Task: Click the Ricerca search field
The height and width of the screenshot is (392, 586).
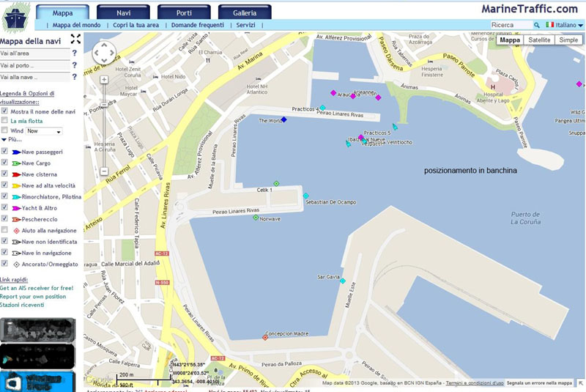Action: coord(511,25)
